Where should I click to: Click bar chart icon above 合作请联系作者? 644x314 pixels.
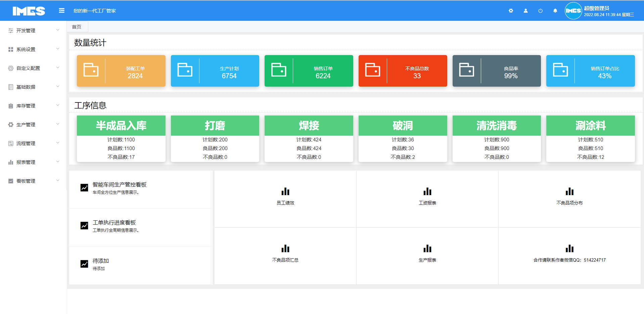(569, 249)
